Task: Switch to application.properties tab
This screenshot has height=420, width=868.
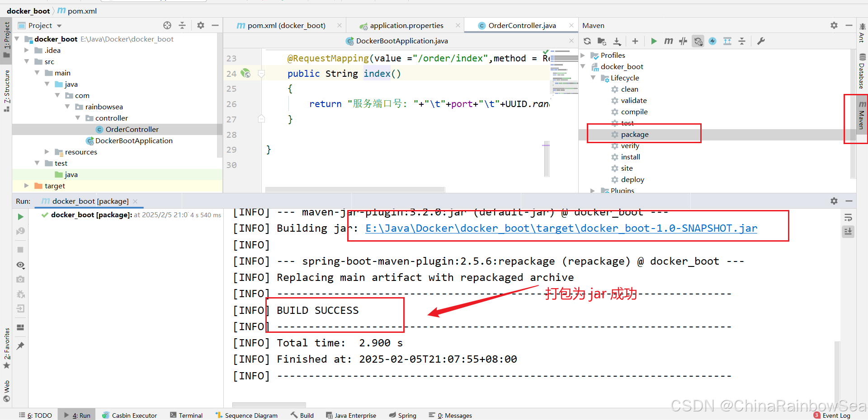Action: [x=406, y=25]
